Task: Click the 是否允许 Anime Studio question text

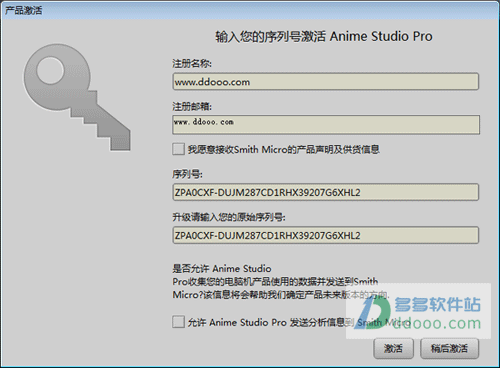Action: pos(281,282)
